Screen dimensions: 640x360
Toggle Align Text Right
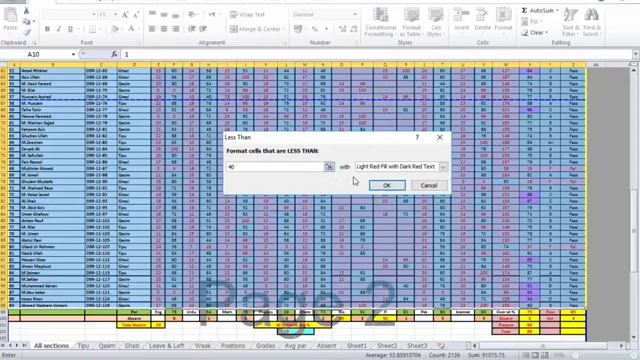176,29
